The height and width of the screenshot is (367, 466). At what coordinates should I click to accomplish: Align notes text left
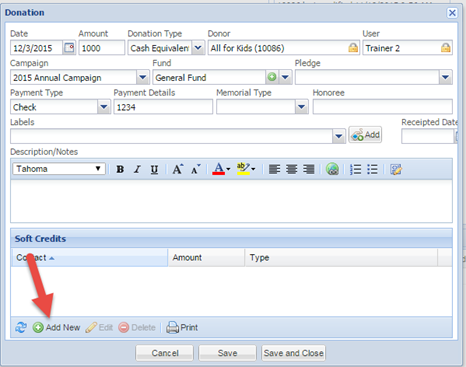(274, 169)
